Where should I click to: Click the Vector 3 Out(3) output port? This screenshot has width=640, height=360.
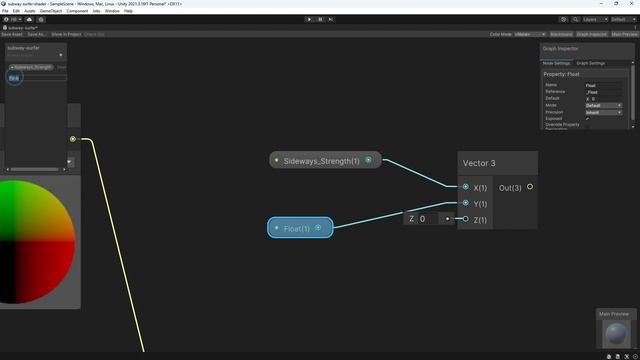(x=530, y=187)
